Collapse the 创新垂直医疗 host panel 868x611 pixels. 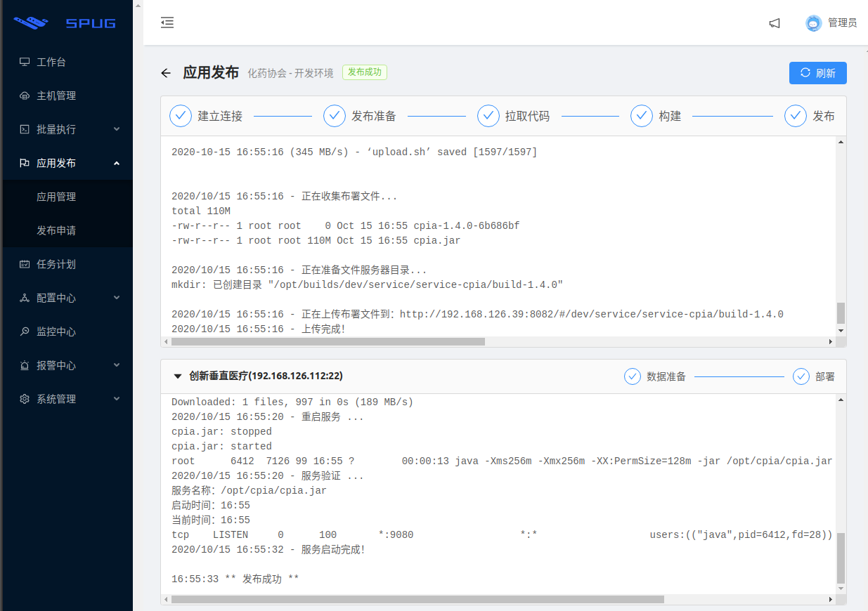point(178,376)
